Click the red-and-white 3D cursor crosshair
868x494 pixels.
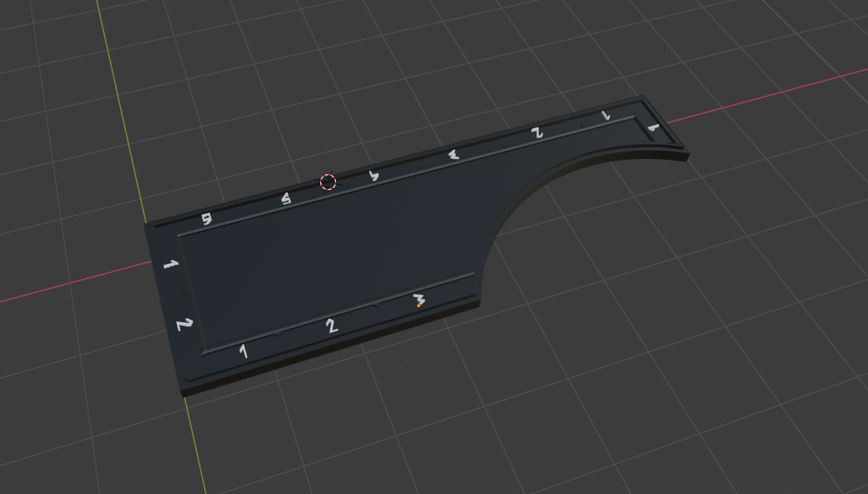[329, 181]
